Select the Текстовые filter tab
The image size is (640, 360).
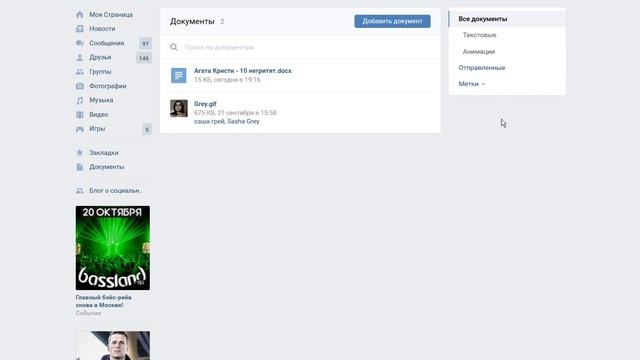pos(480,35)
